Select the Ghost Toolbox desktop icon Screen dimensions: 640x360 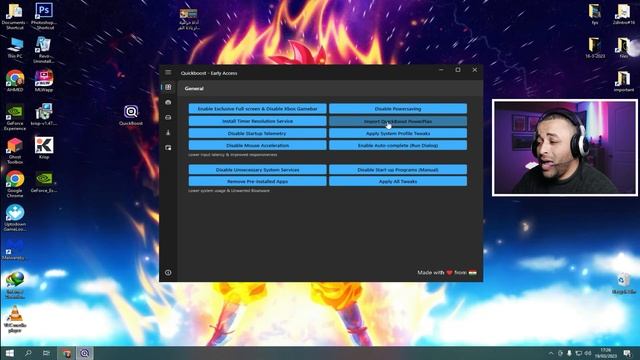coord(15,151)
